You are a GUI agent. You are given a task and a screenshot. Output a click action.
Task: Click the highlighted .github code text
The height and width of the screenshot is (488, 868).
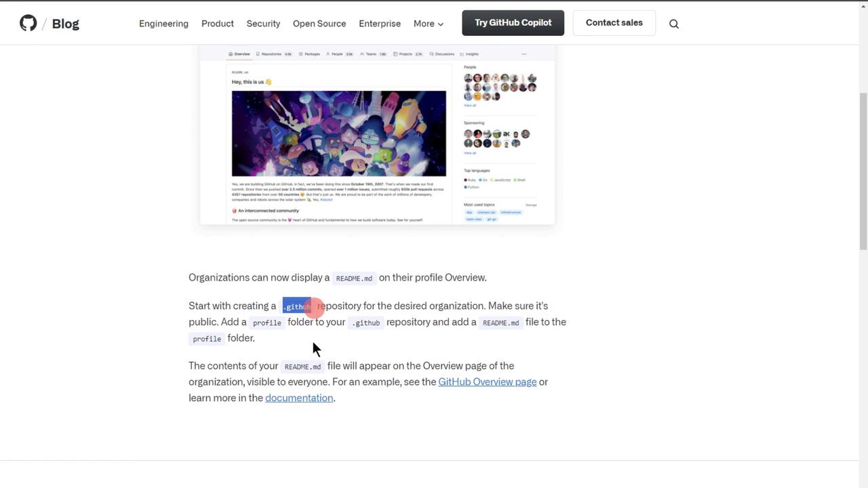tap(297, 306)
